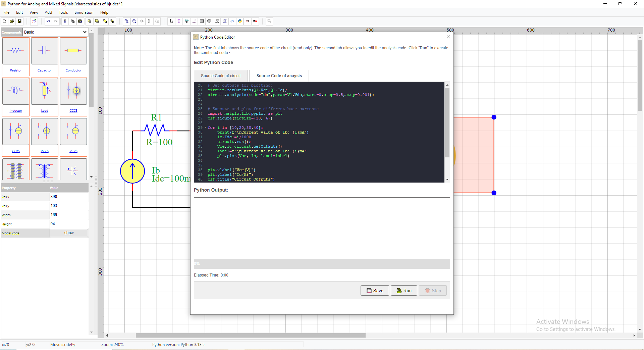Viewport: 644px width, 350px height.
Task: Open the File menu
Action: [x=6, y=12]
